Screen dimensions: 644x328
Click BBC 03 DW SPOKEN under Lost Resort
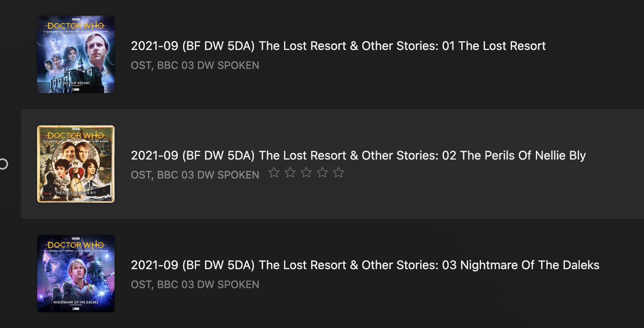point(208,65)
